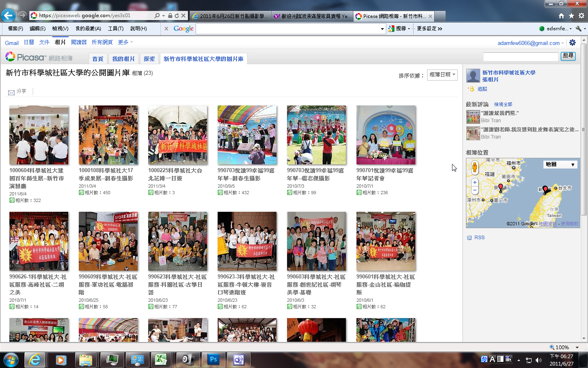Image resolution: width=588 pixels, height=368 pixels.
Task: Open the IE favorites star icon
Action: (571, 16)
